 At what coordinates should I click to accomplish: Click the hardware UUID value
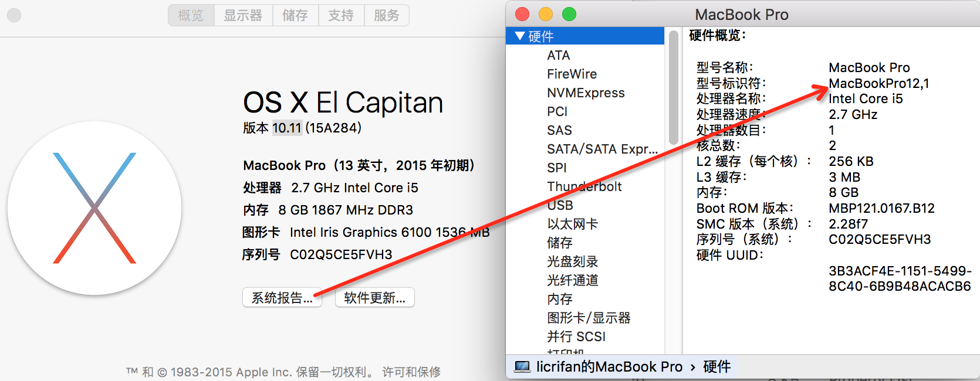coord(900,278)
